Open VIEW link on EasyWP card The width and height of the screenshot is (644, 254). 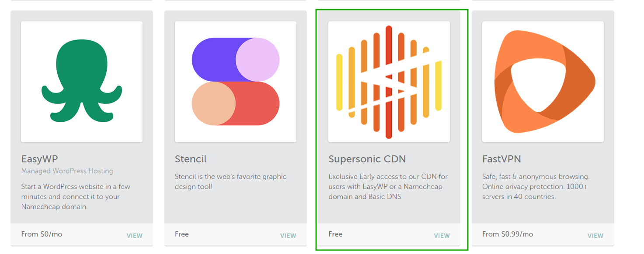point(135,236)
